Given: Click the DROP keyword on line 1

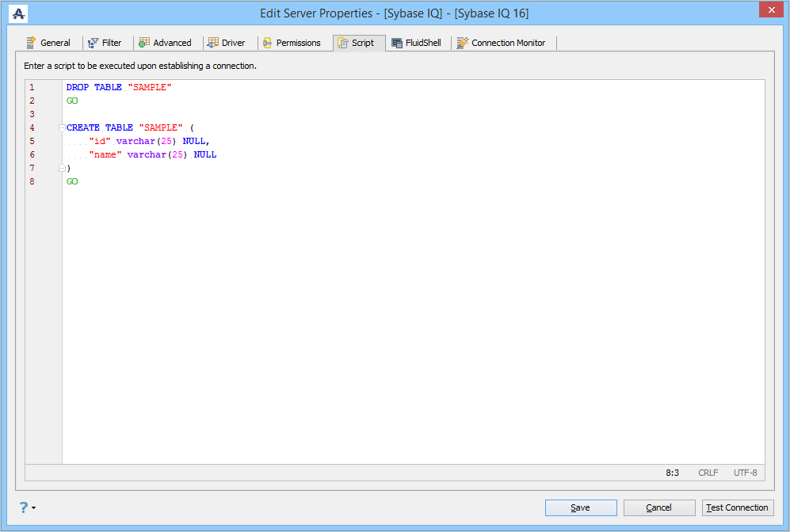Looking at the screenshot, I should 78,87.
